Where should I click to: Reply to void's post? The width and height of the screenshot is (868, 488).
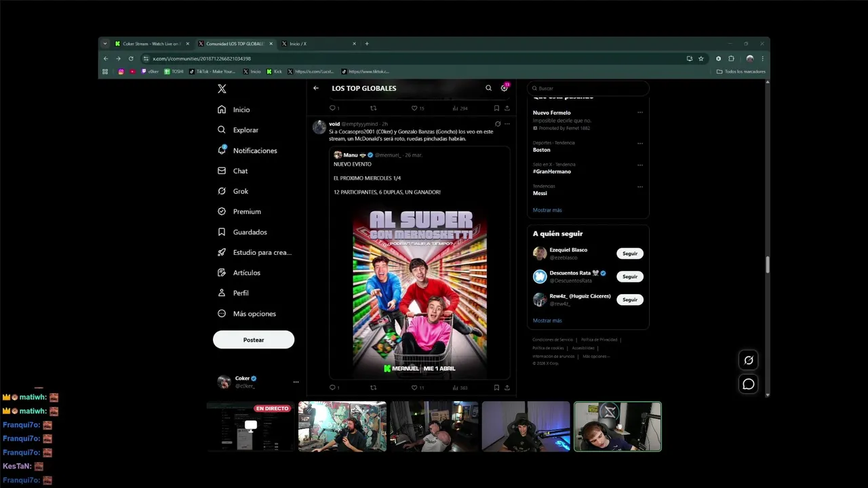(x=334, y=388)
